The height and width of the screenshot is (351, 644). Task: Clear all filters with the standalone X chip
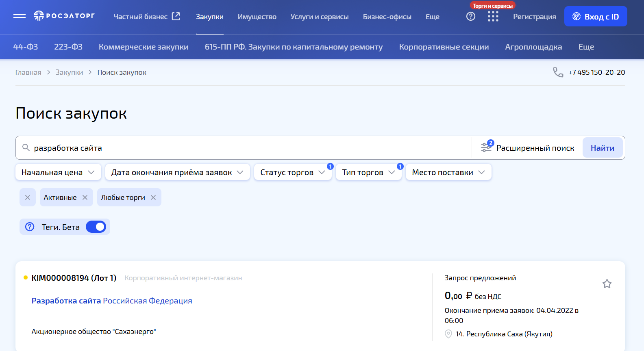pyautogui.click(x=28, y=197)
